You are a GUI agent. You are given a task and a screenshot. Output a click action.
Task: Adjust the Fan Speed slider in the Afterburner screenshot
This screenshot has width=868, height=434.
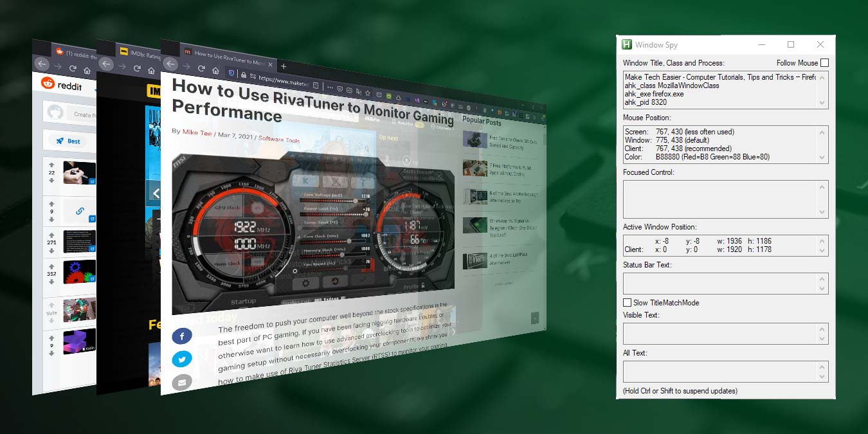344,267
